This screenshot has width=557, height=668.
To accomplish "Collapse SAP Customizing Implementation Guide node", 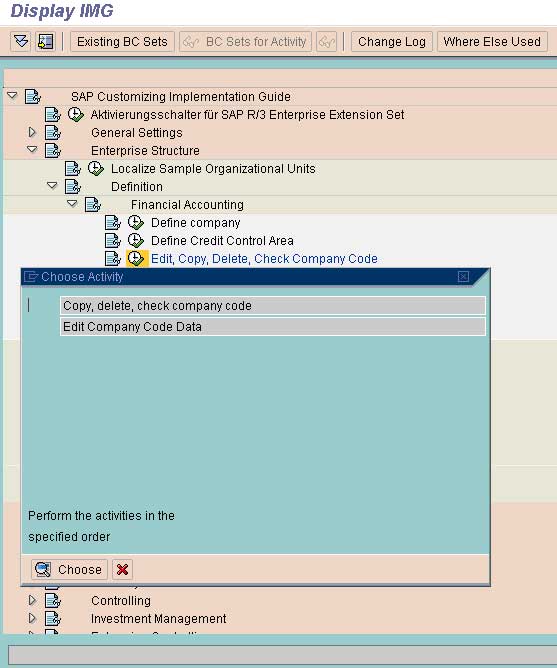I will pyautogui.click(x=13, y=95).
